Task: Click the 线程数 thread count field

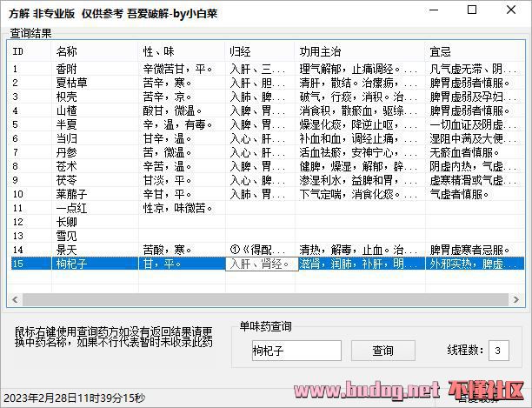Action: pos(499,351)
